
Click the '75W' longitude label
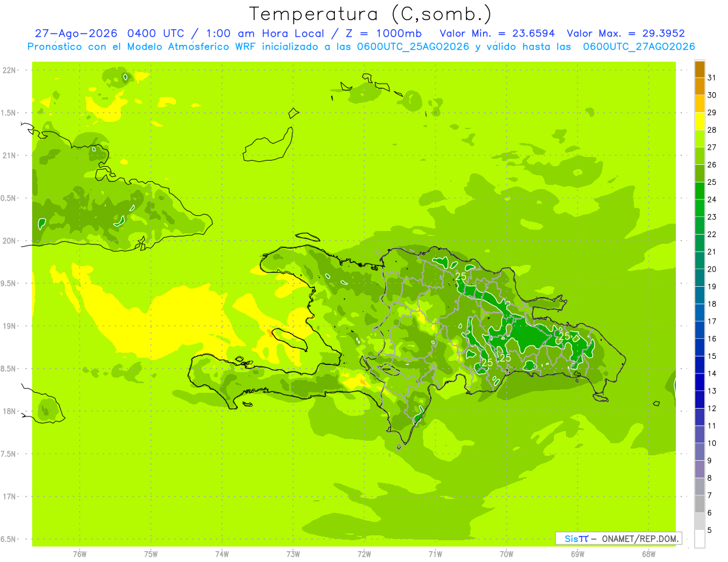151,554
